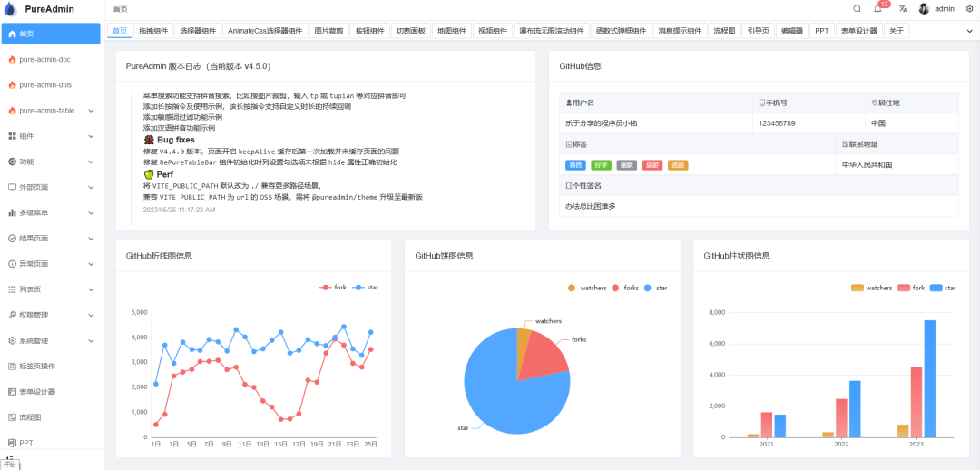Switch to the 瀑布流无限滚动组件 tab
980x470 pixels.
(552, 31)
